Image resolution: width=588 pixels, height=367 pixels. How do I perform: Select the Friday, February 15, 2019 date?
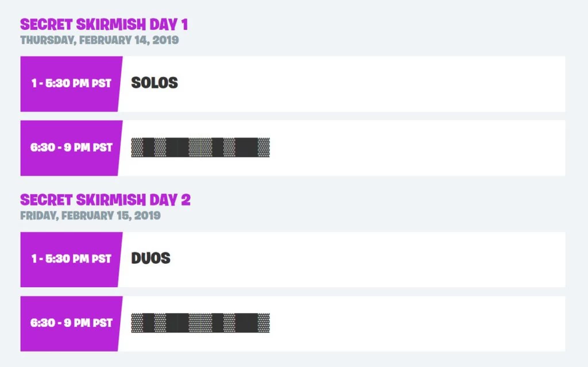tap(90, 216)
